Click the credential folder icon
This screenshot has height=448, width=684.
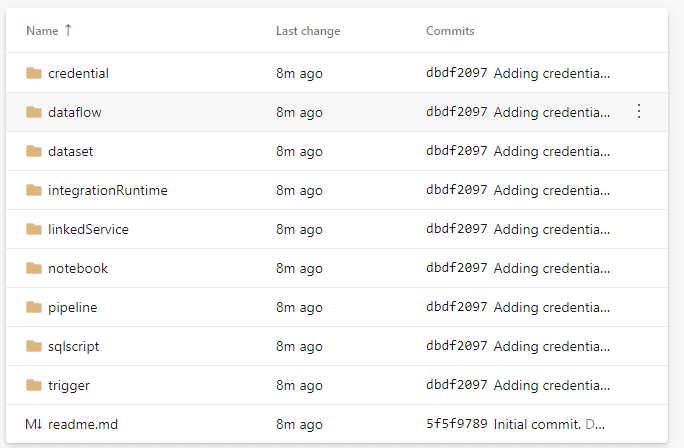pos(34,73)
